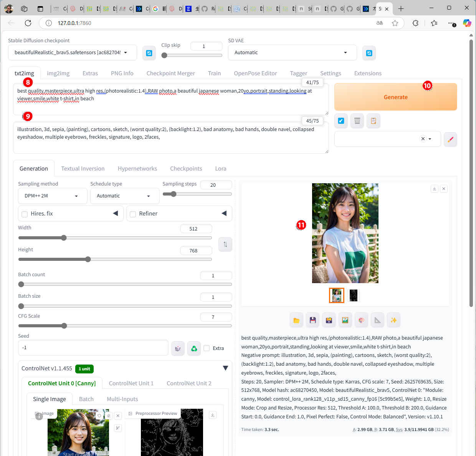This screenshot has height=456, width=476.
Task: Click the Generate button
Action: pos(395,97)
